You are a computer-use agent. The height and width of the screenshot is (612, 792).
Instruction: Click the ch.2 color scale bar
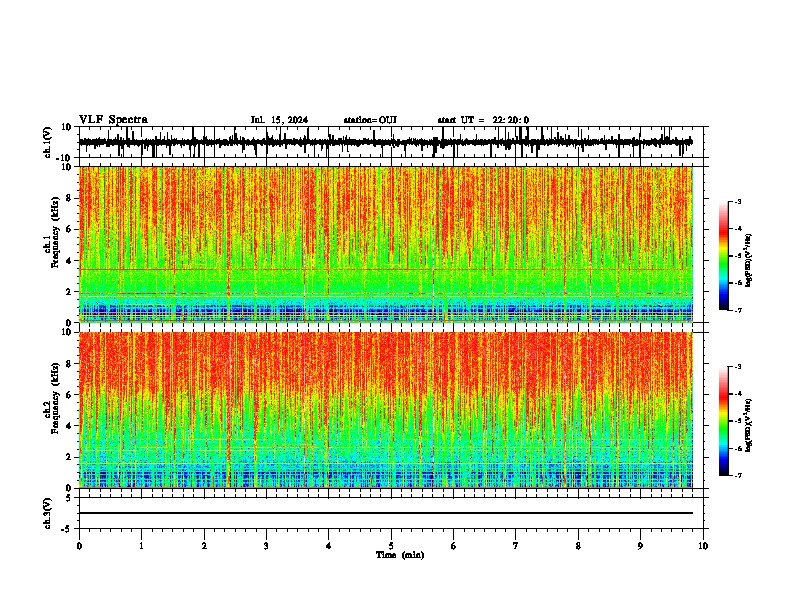pos(723,421)
